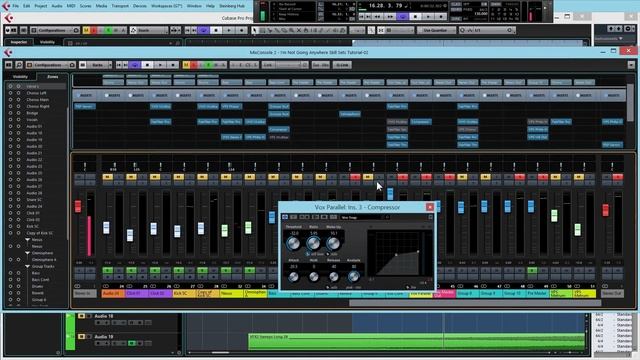
Task: Adjust compressor Make-Up knob
Action: (333, 243)
